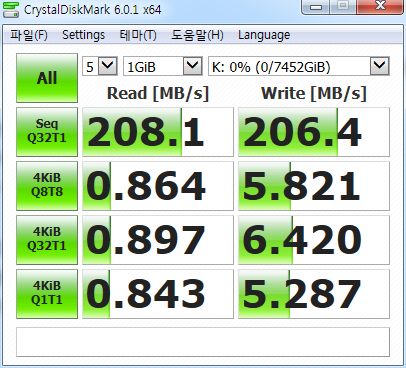Screen dimensions: 406x368
Task: Start the Seq Q32T1 test
Action: click(x=47, y=132)
